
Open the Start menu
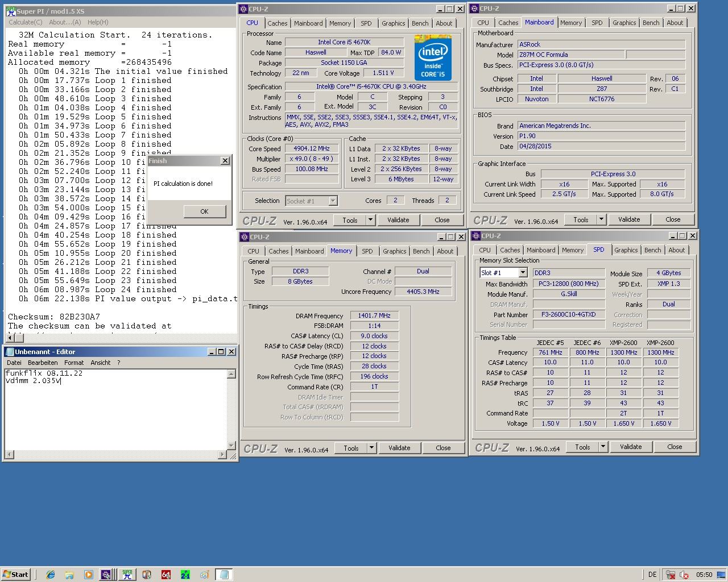click(15, 575)
